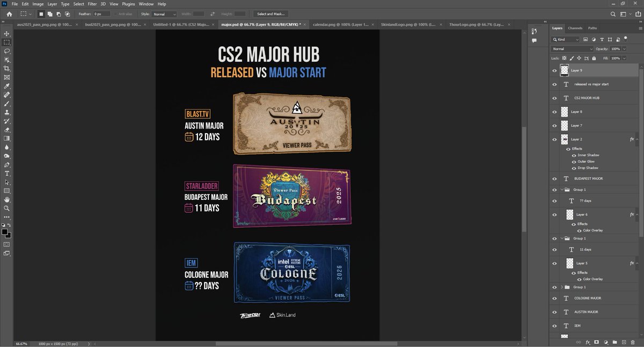Hide Layer 9 using its eye icon
The width and height of the screenshot is (644, 347).
(554, 70)
